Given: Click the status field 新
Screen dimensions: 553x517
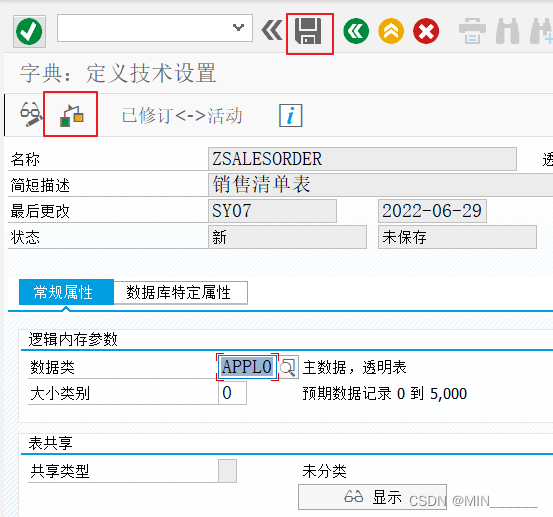Looking at the screenshot, I should tap(287, 237).
